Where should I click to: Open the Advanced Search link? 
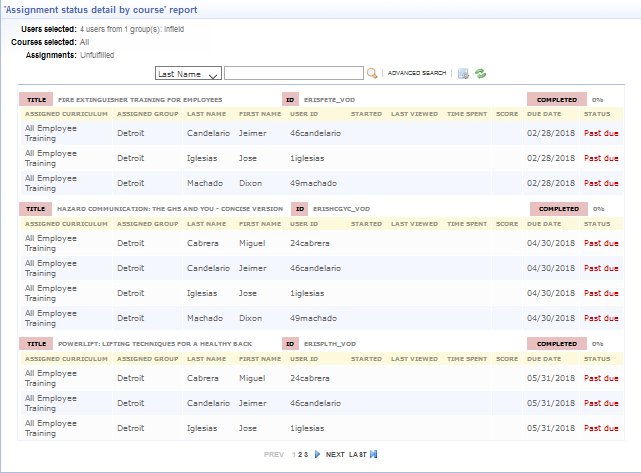[x=417, y=74]
